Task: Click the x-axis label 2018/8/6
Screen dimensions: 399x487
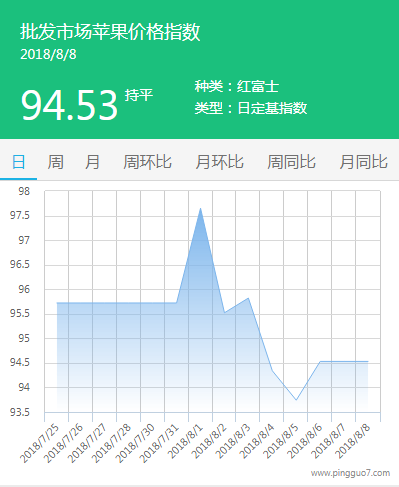Action: pos(305,442)
